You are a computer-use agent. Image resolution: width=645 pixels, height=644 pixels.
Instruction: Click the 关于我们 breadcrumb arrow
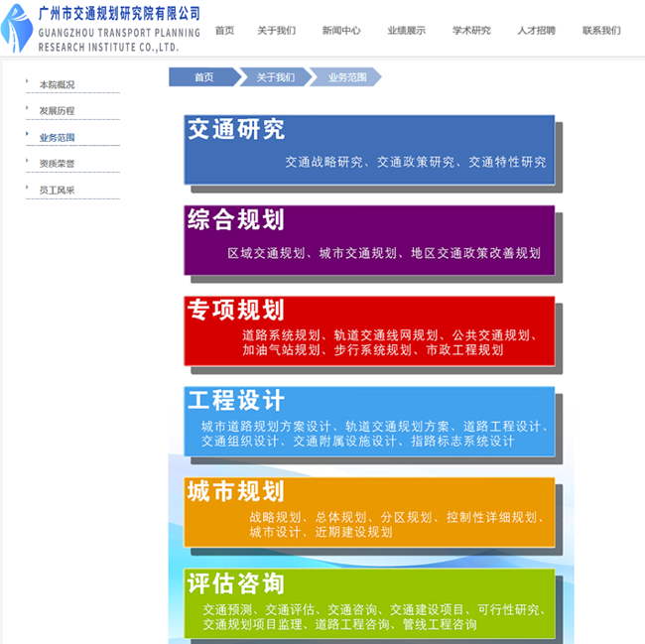pyautogui.click(x=275, y=77)
